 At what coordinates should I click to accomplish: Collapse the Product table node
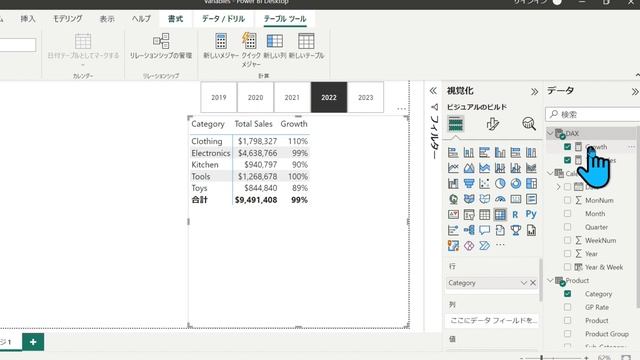[x=550, y=280]
